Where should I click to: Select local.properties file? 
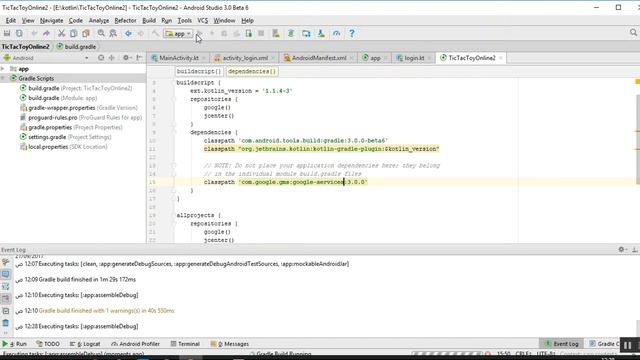pos(63,147)
